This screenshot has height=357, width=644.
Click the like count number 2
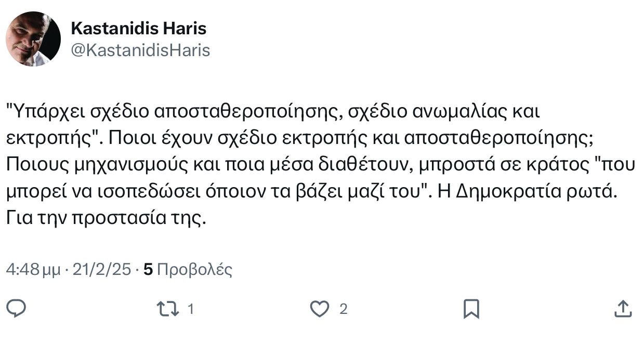(343, 310)
